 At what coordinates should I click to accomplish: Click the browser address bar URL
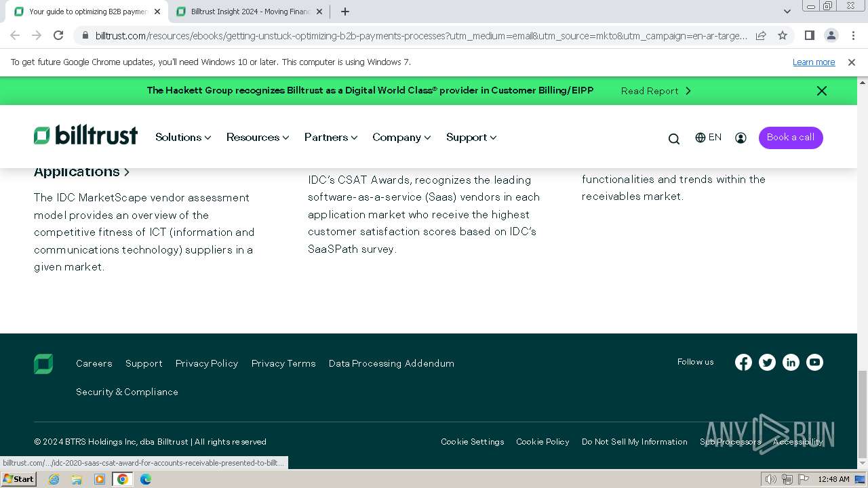pos(420,35)
